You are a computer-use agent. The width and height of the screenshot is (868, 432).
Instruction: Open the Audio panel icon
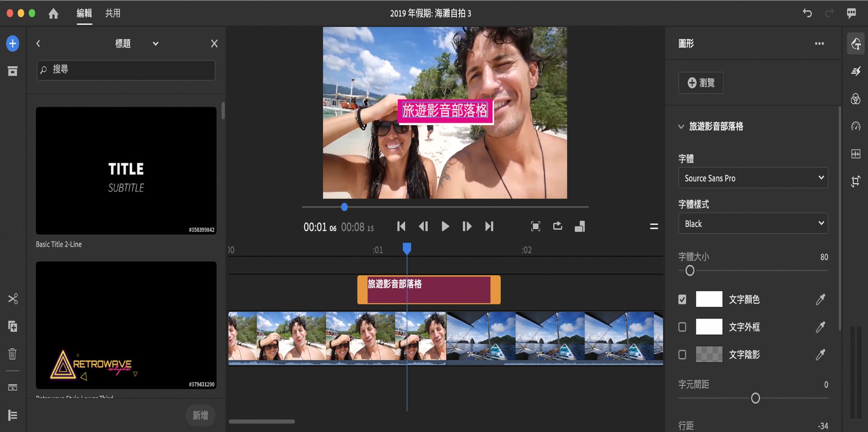[x=856, y=154]
